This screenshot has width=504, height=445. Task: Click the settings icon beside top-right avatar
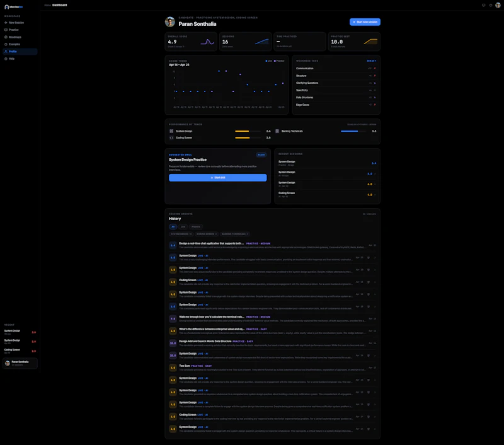[491, 5]
